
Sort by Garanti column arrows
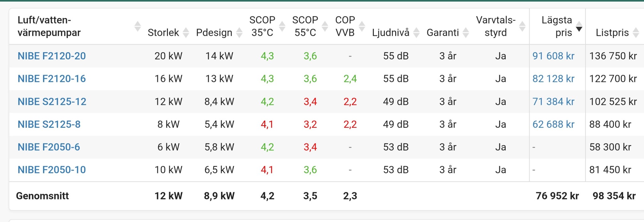click(x=466, y=32)
